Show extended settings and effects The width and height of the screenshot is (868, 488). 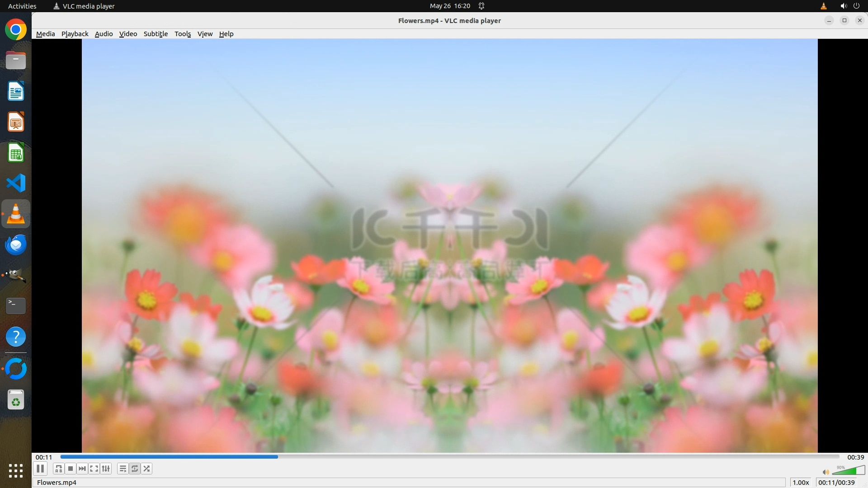[x=106, y=469]
